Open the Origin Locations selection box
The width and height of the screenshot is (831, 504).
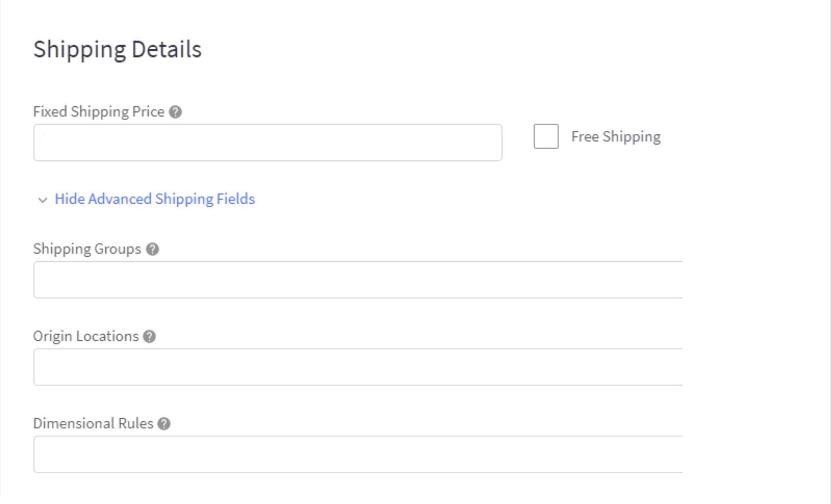[358, 367]
